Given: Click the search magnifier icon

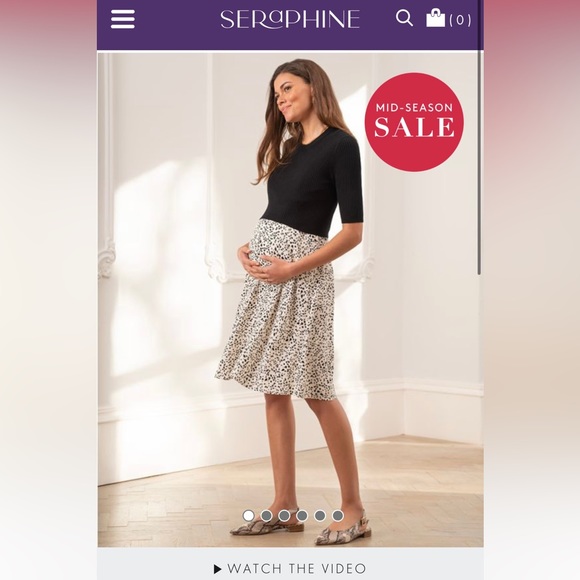Looking at the screenshot, I should [x=404, y=18].
